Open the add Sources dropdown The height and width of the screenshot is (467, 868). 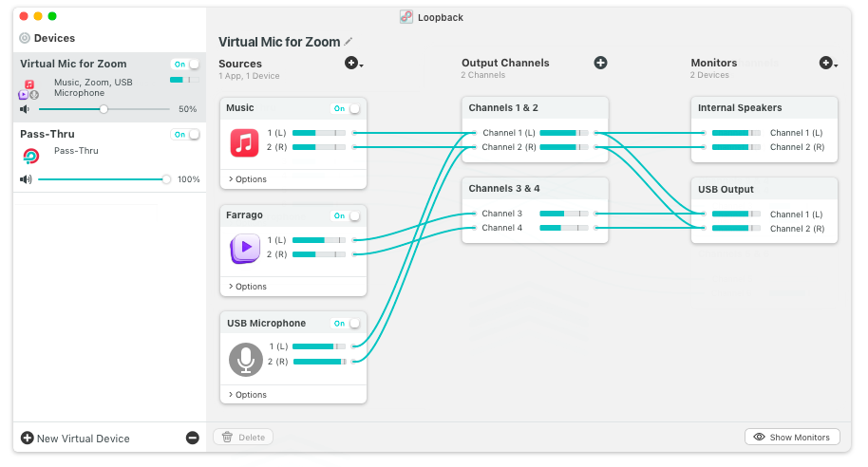(x=353, y=63)
